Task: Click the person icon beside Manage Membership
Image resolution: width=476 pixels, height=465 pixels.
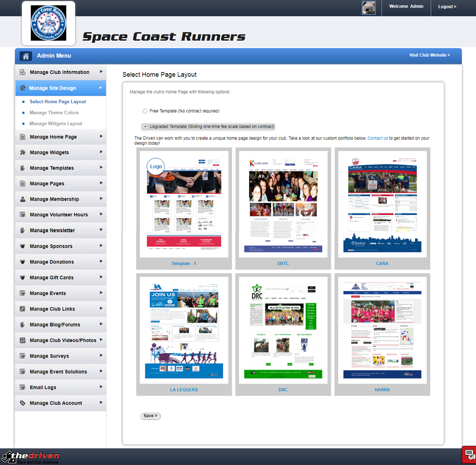Action: point(23,199)
